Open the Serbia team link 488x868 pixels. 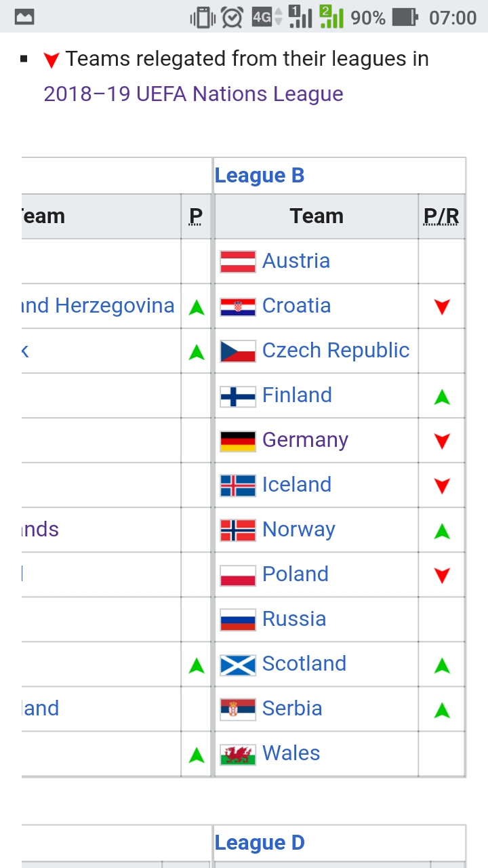292,709
